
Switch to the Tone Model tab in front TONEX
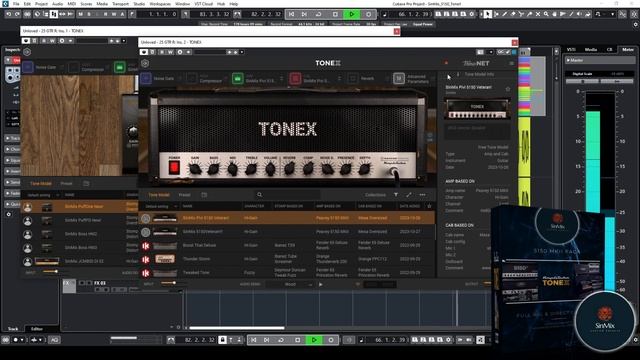pos(159,195)
